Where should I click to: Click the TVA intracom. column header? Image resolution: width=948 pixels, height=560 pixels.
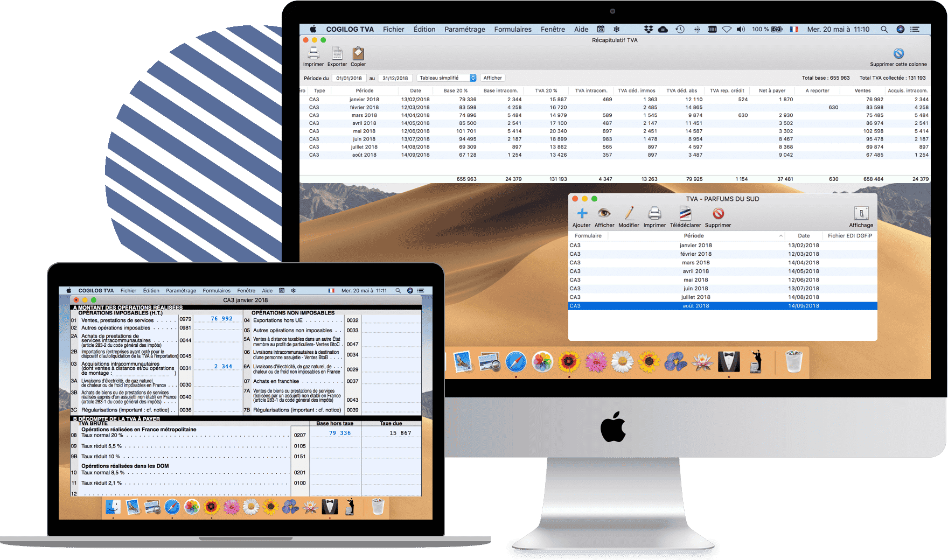591,90
